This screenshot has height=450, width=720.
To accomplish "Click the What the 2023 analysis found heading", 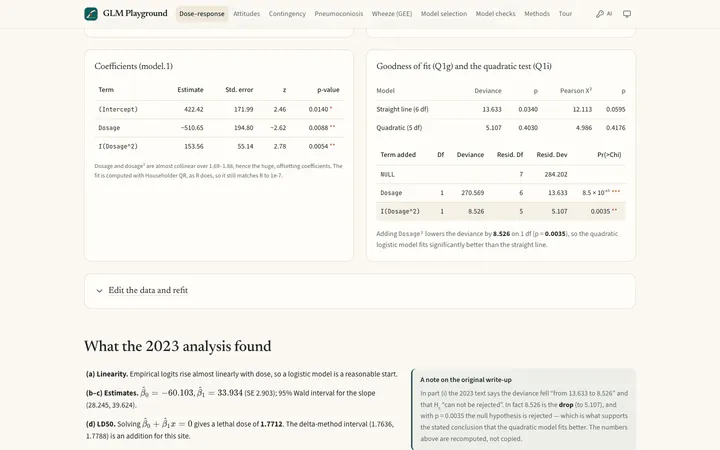I will [x=178, y=346].
